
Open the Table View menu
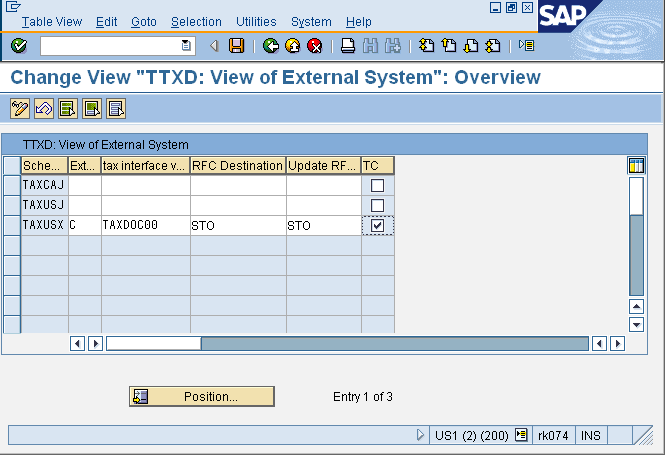coord(51,22)
